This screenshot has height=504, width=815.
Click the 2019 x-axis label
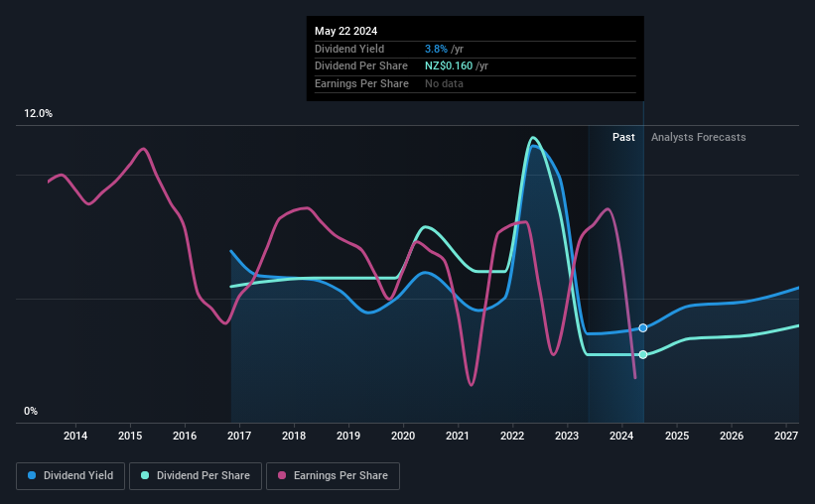(x=348, y=436)
